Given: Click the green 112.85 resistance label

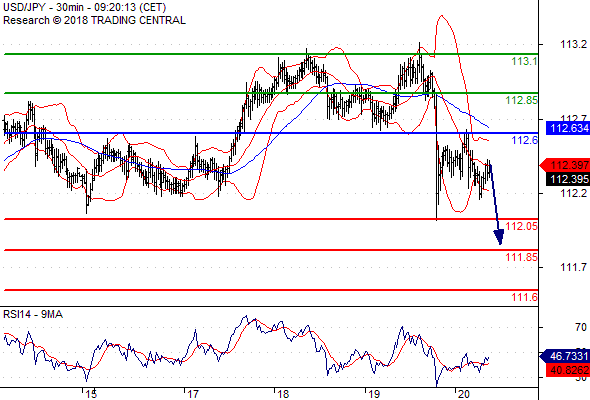Looking at the screenshot, I should [522, 100].
